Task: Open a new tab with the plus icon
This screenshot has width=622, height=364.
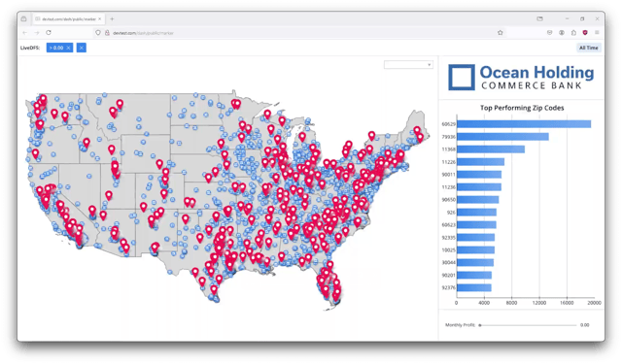Action: pos(113,18)
